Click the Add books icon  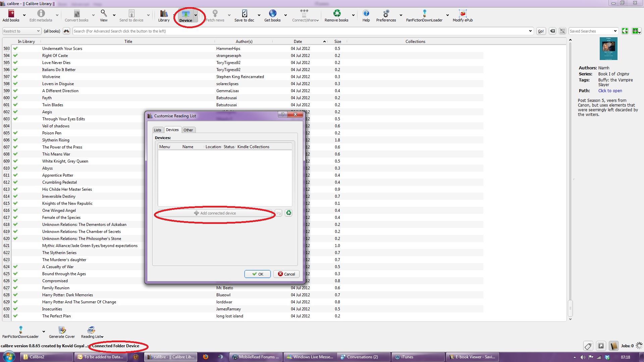click(x=11, y=14)
